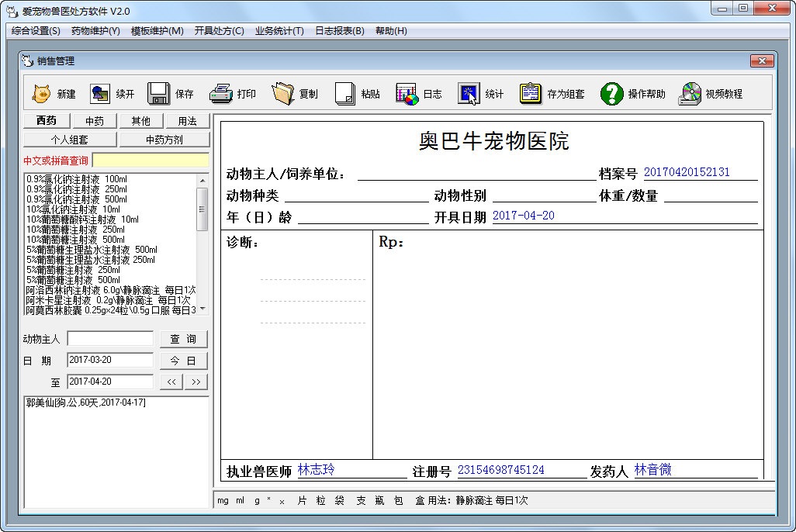Click the 粘贴 (Paste) icon

click(345, 94)
